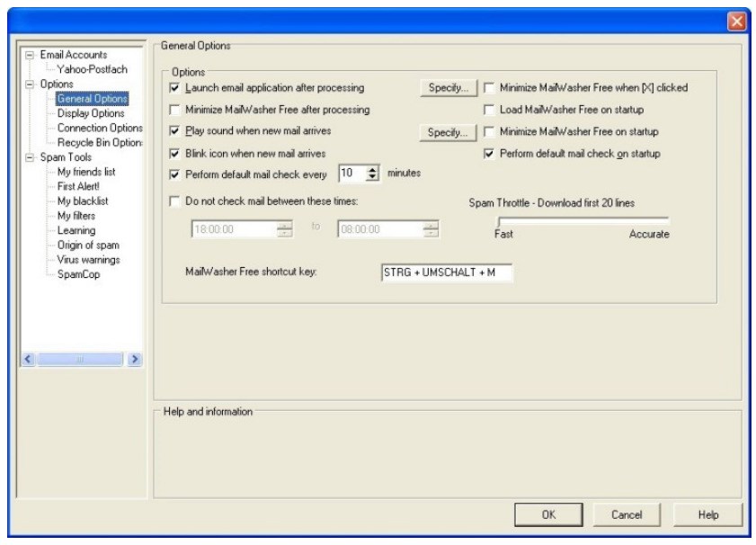Open SpamCop settings page

tap(78, 274)
